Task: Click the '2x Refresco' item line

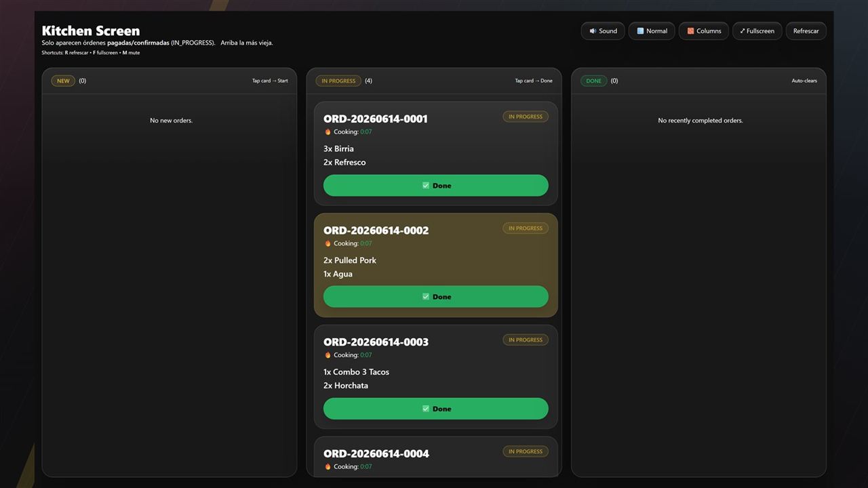Action: coord(344,162)
